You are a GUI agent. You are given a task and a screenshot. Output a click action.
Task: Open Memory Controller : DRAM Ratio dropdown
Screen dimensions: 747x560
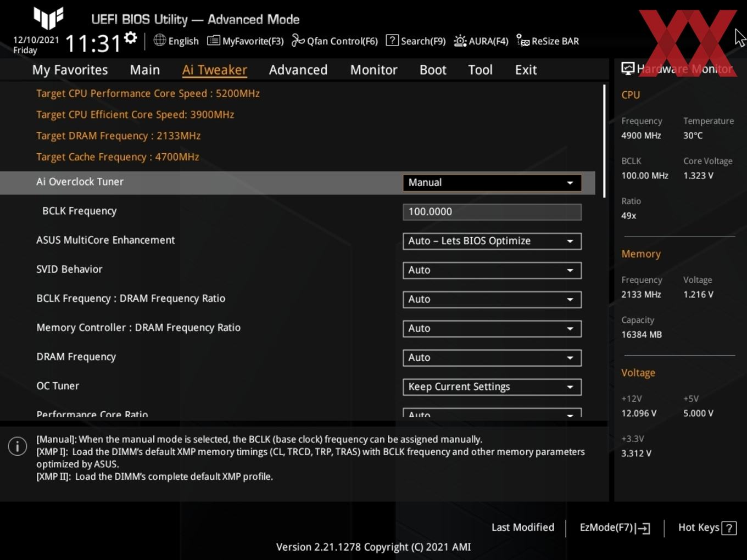(492, 328)
